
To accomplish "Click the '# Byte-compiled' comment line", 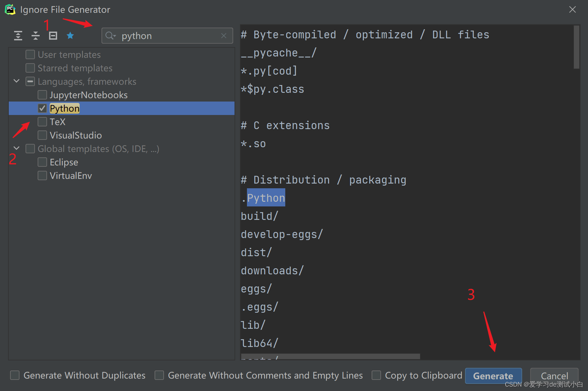I will [x=365, y=35].
